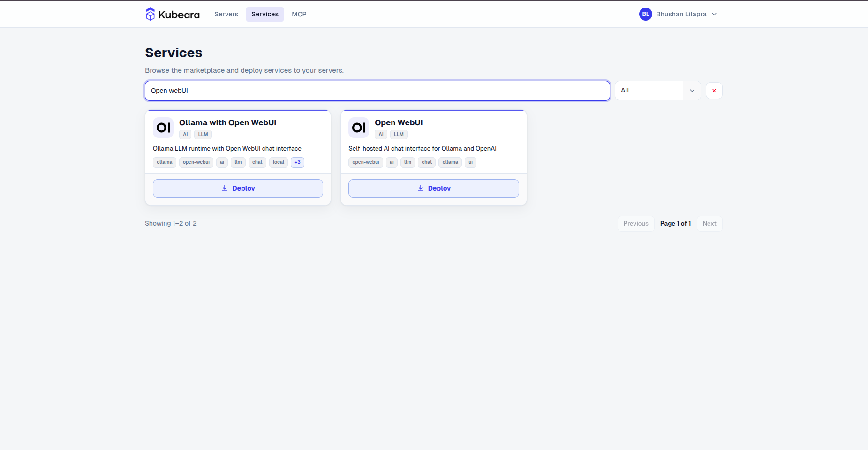Image resolution: width=868 pixels, height=450 pixels.
Task: Click the Self-hosted AI chat interface description
Action: click(423, 148)
